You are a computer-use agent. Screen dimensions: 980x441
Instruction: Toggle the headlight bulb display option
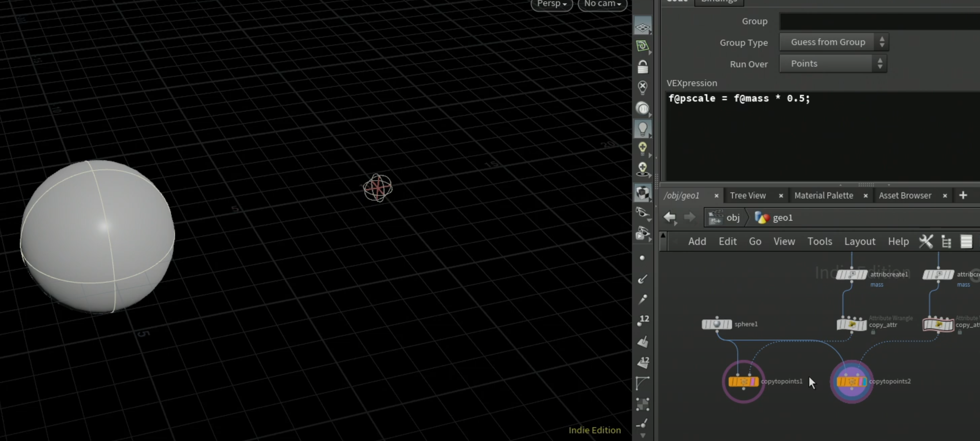point(643,129)
